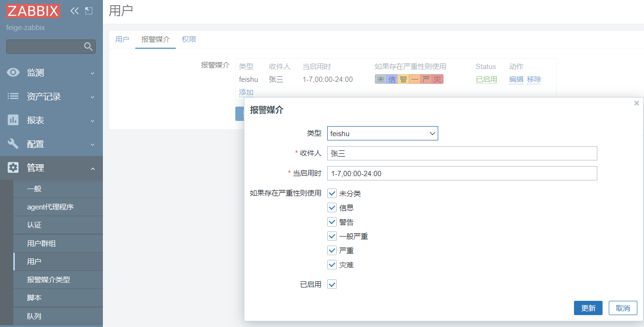Click the 更新 button
The image size is (644, 327).
click(x=588, y=308)
